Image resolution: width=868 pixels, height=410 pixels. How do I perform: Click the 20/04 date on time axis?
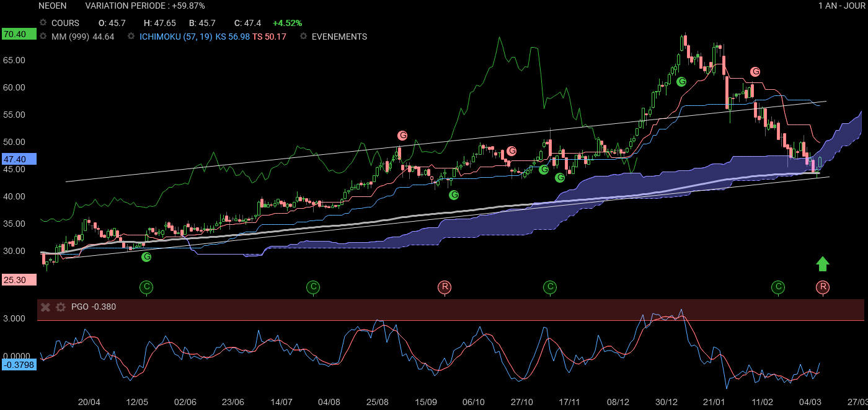coord(89,402)
